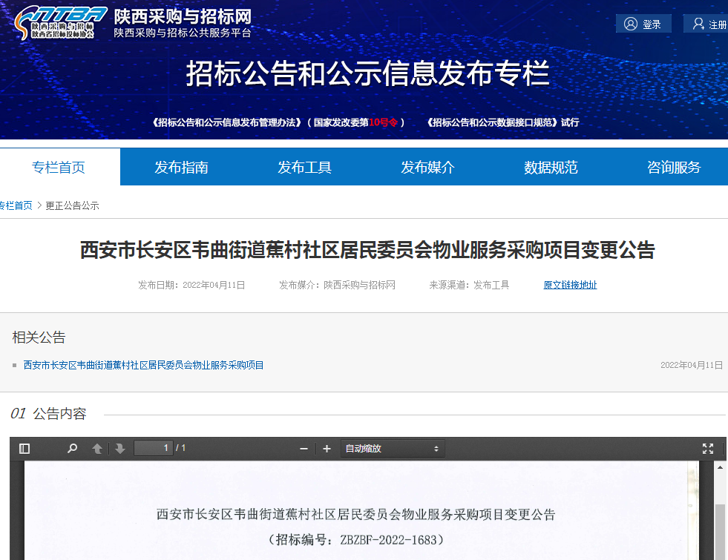Click the PDF viewer vertical scrollbar
The width and height of the screenshot is (728, 560).
(719, 519)
